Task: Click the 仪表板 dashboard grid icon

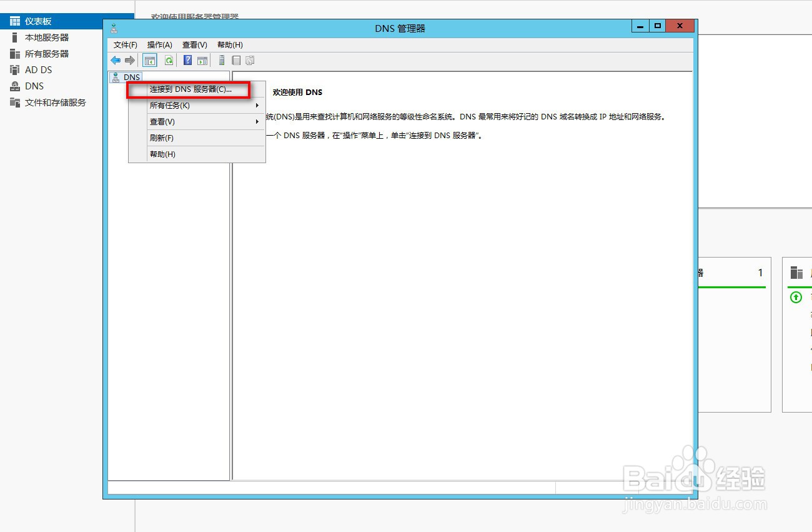Action: [x=15, y=21]
